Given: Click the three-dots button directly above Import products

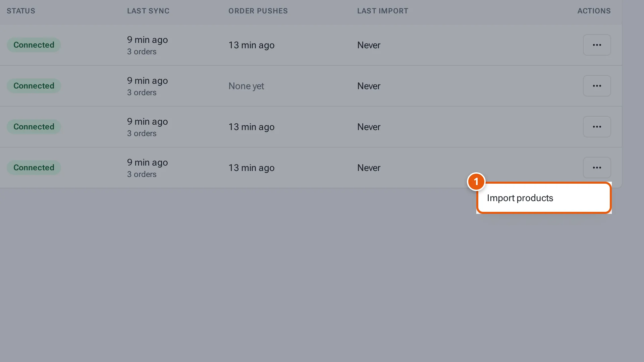Looking at the screenshot, I should pyautogui.click(x=597, y=168).
